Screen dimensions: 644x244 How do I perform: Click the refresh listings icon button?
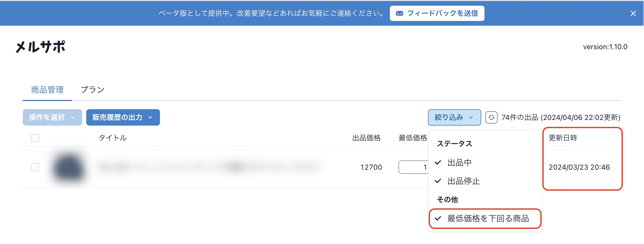[x=491, y=117]
